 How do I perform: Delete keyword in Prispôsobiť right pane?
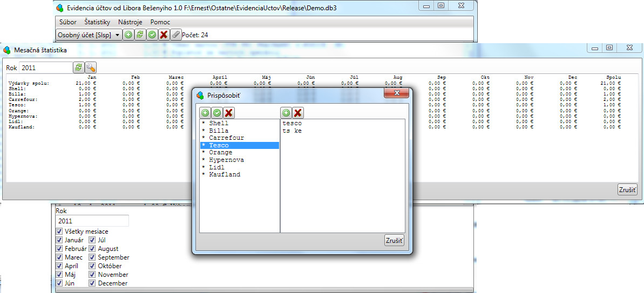298,113
